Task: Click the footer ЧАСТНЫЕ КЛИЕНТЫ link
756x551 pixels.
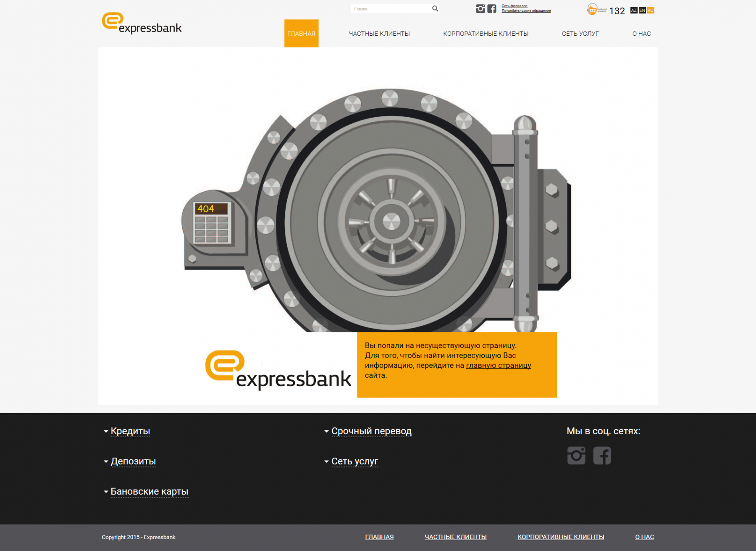Action: pos(456,537)
